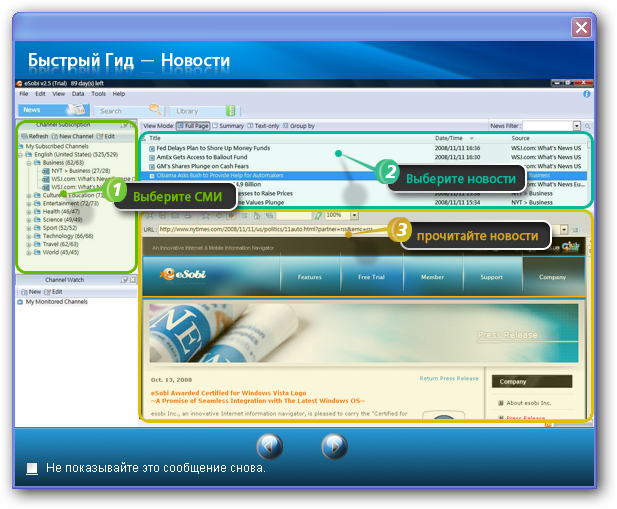Viewport: 617px width, 509px height.
Task: Expand the Travel (62/63) folder
Action: pyautogui.click(x=29, y=245)
